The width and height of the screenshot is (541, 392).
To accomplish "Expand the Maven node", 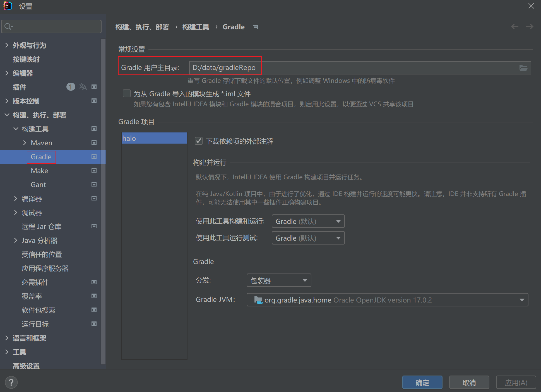I will click(x=25, y=143).
